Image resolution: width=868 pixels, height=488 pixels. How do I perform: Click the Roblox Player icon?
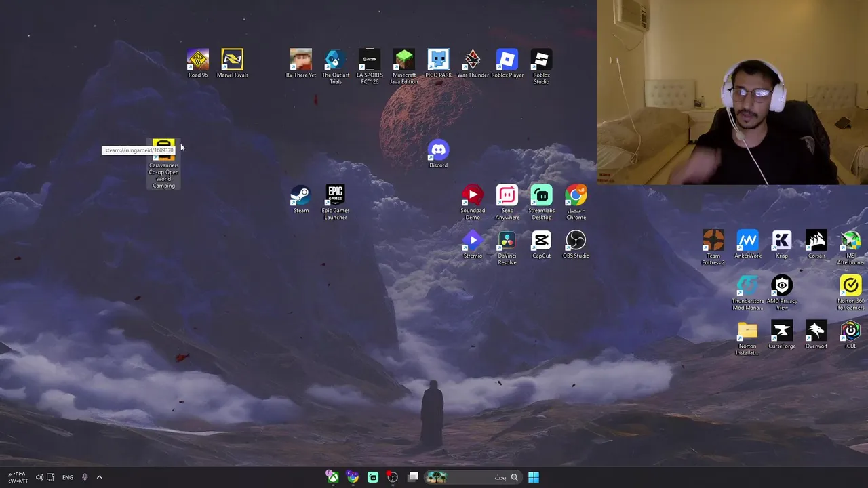(x=507, y=63)
